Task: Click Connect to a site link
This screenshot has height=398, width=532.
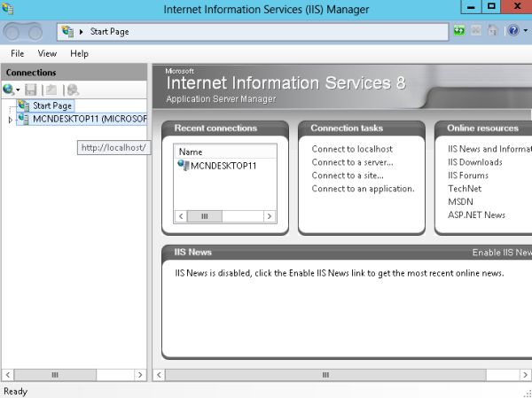Action: (x=348, y=176)
